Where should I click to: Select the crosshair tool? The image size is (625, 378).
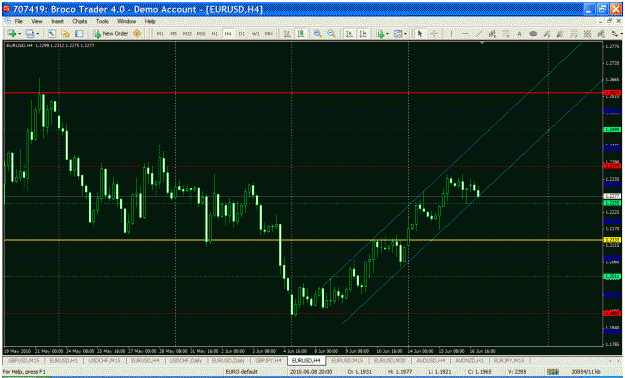click(x=434, y=34)
